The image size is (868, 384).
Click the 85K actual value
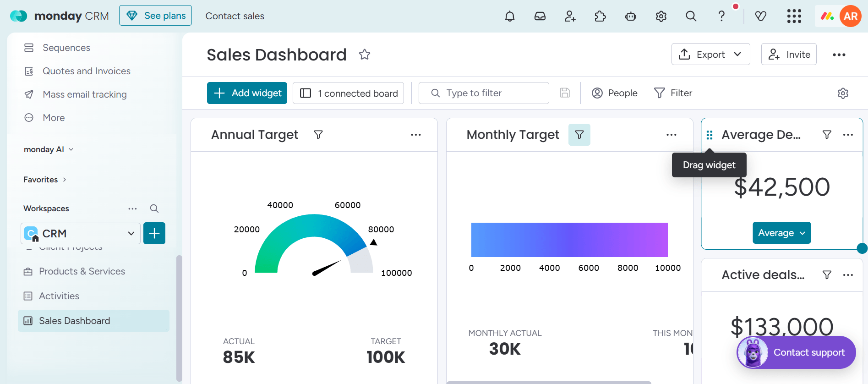[x=239, y=357]
